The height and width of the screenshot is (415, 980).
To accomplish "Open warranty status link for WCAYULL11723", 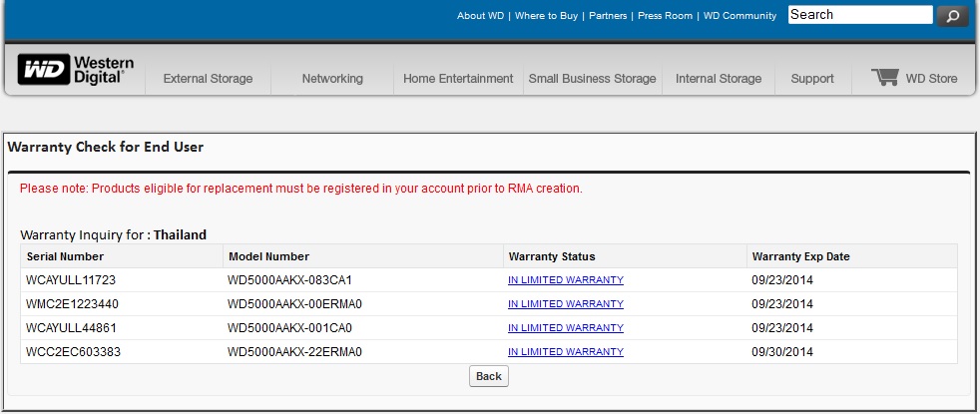I will [565, 280].
